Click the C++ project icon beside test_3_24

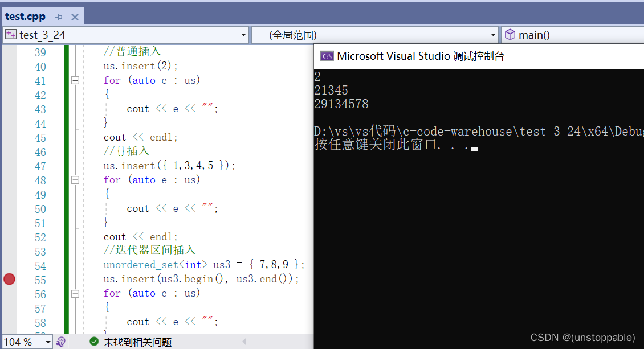click(10, 35)
